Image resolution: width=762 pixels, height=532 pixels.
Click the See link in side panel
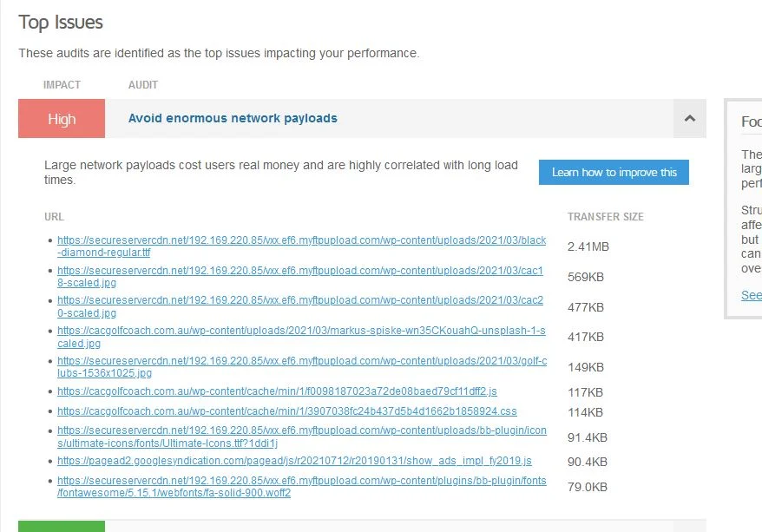[x=752, y=295]
